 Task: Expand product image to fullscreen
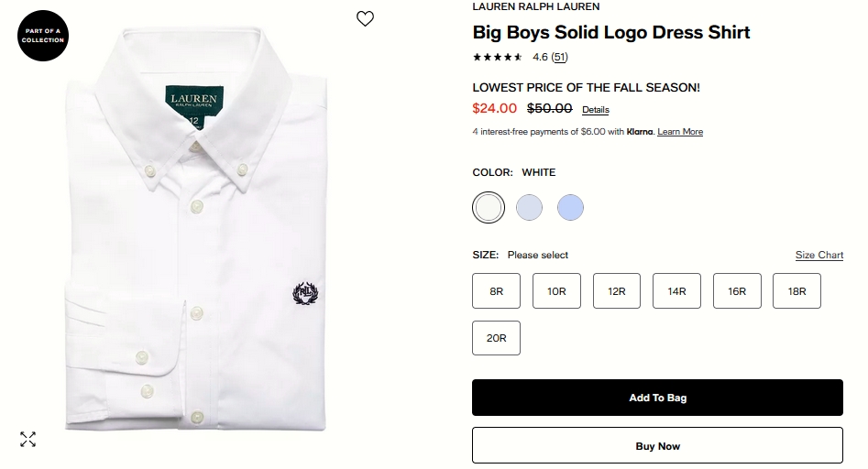27,439
